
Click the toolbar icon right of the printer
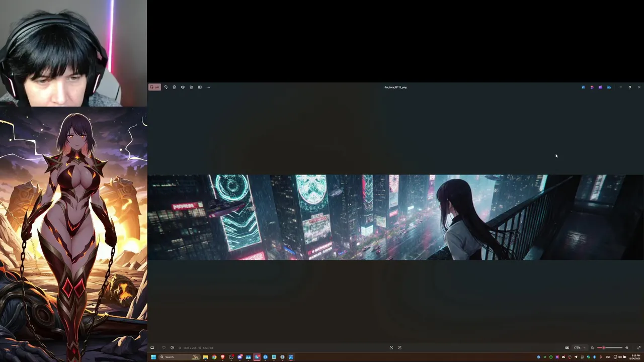191,87
